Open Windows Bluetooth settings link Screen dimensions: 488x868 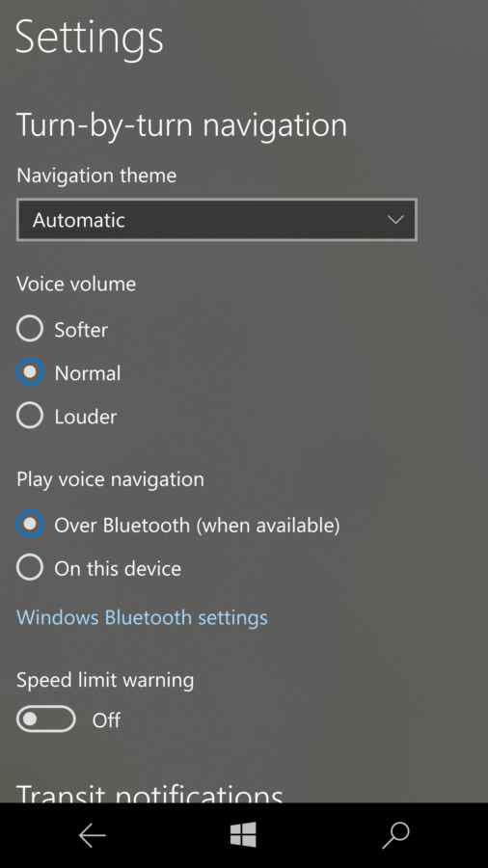142,617
